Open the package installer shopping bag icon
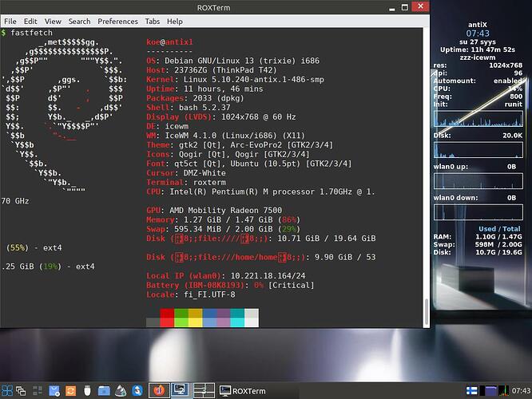 point(54,391)
